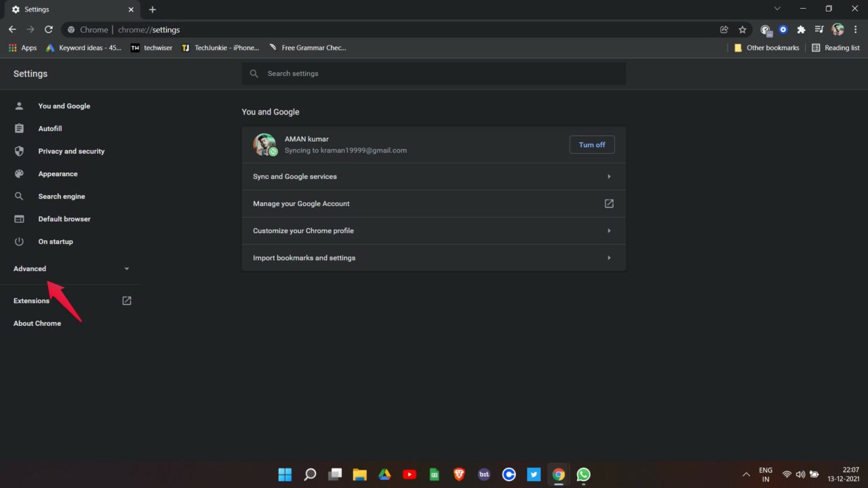This screenshot has height=488, width=868.
Task: Open a new tab with the plus button
Action: pyautogui.click(x=153, y=9)
